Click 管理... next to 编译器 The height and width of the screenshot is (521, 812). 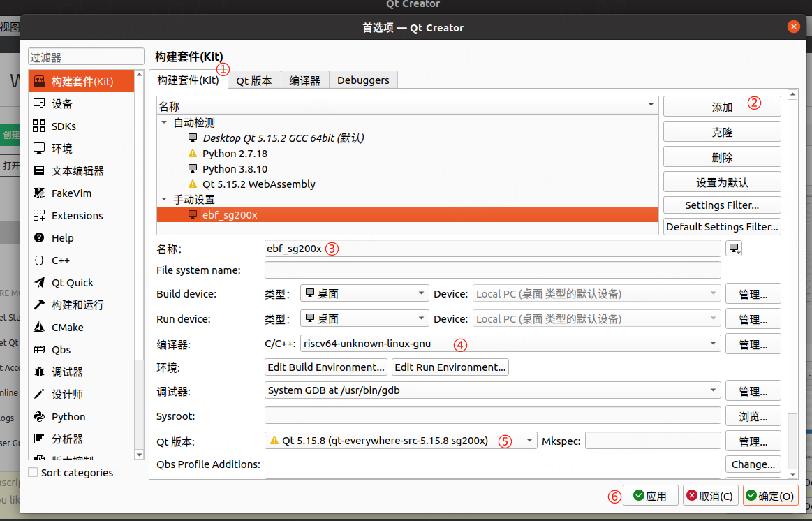[753, 344]
